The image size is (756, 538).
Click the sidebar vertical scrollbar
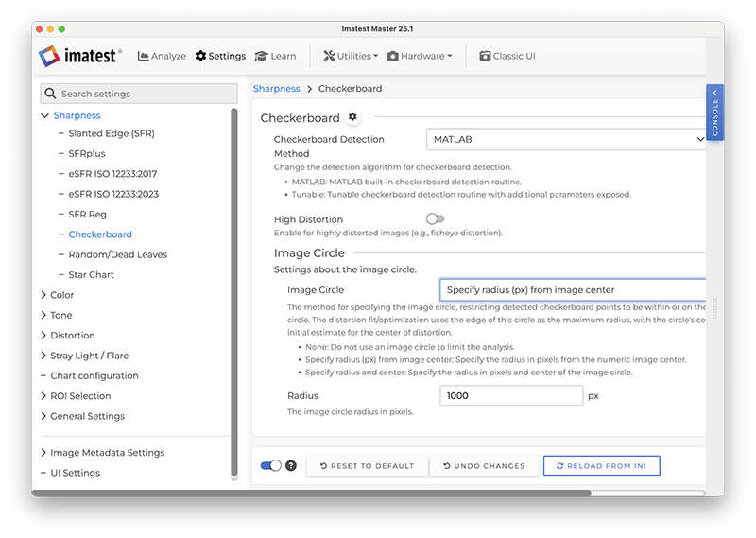(x=234, y=292)
